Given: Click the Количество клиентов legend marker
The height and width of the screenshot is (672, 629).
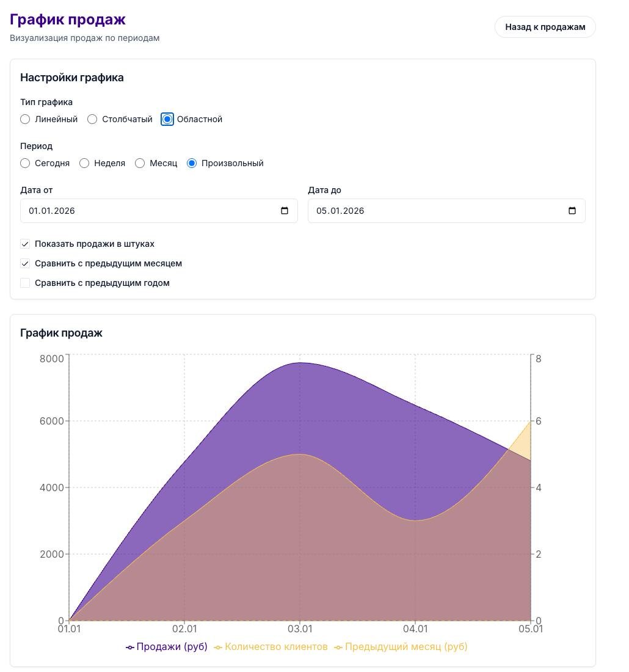Looking at the screenshot, I should click(x=219, y=647).
